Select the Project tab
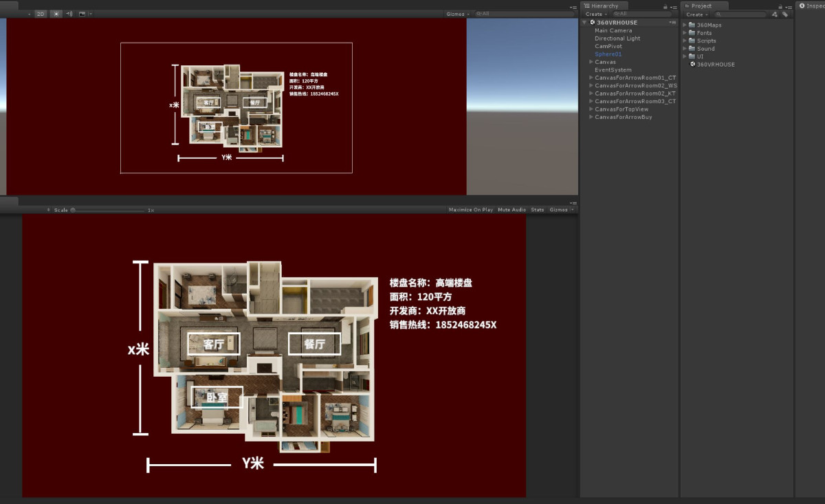This screenshot has width=825, height=504. pos(701,6)
